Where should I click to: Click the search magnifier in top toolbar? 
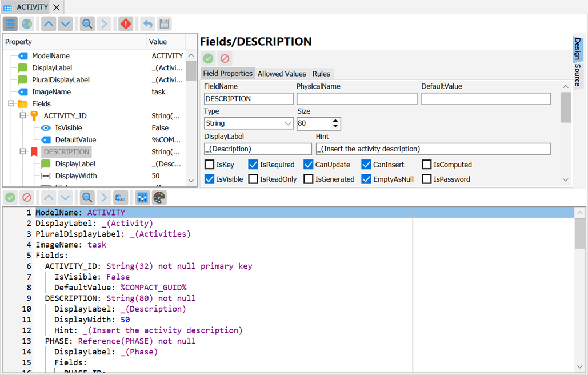[x=87, y=24]
